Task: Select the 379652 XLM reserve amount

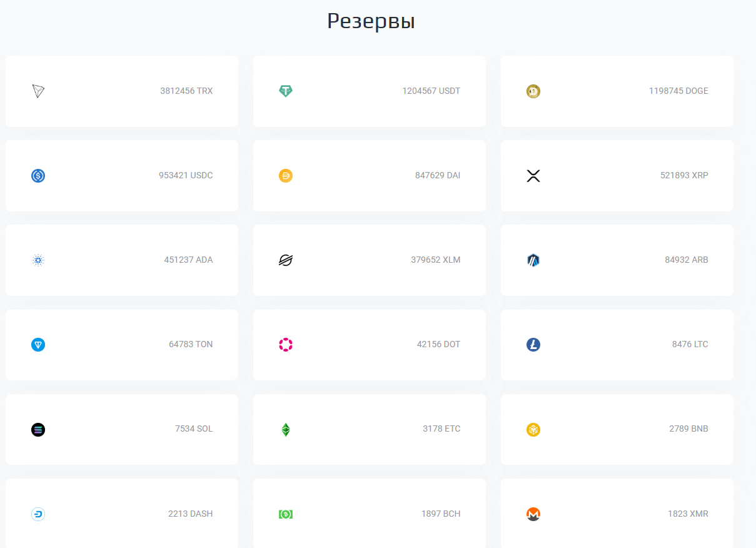Action: 436,260
